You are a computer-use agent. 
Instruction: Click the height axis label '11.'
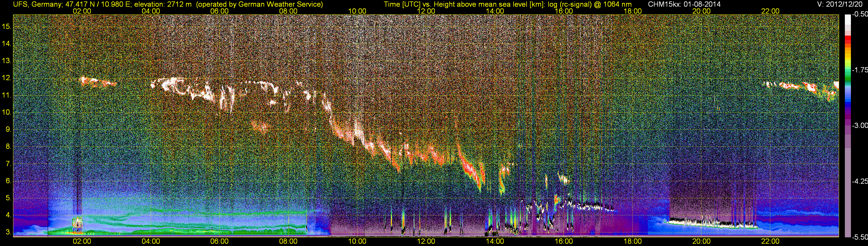[x=7, y=95]
